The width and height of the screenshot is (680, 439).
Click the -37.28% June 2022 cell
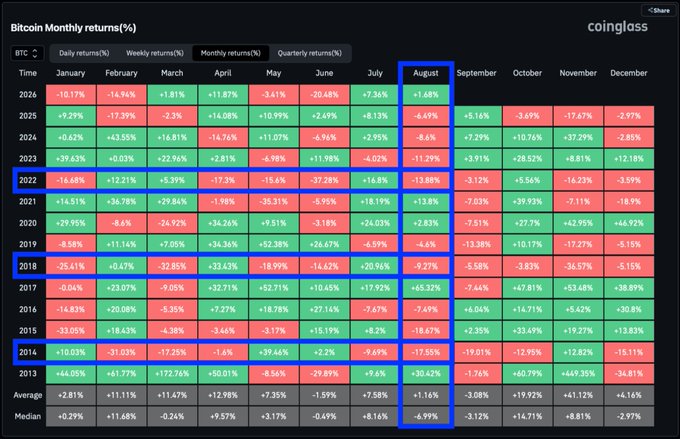[324, 180]
